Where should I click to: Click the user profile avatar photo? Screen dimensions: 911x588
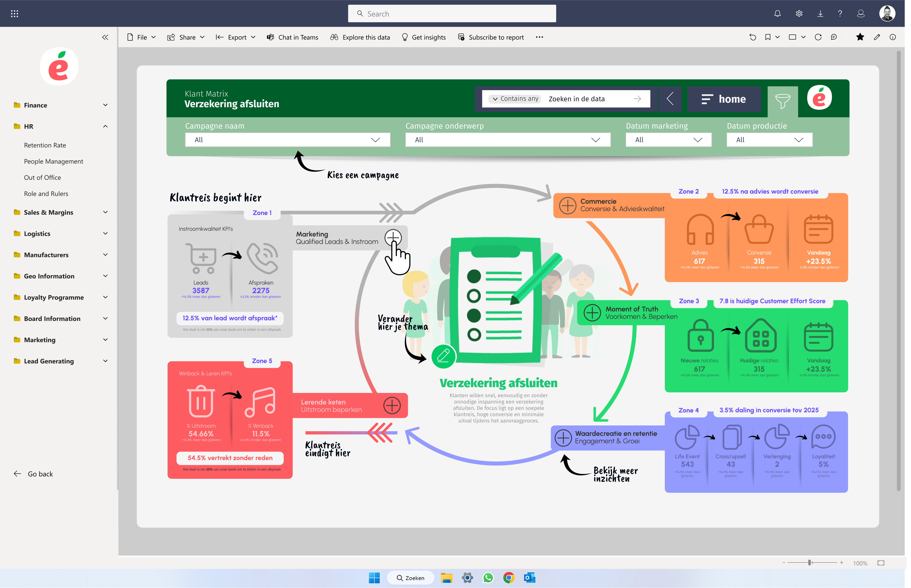887,14
